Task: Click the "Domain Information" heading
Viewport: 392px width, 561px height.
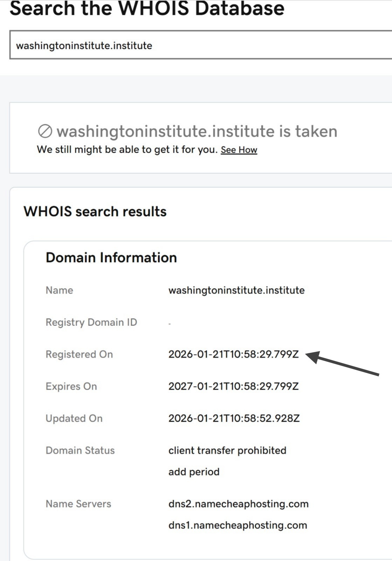Action: [111, 258]
